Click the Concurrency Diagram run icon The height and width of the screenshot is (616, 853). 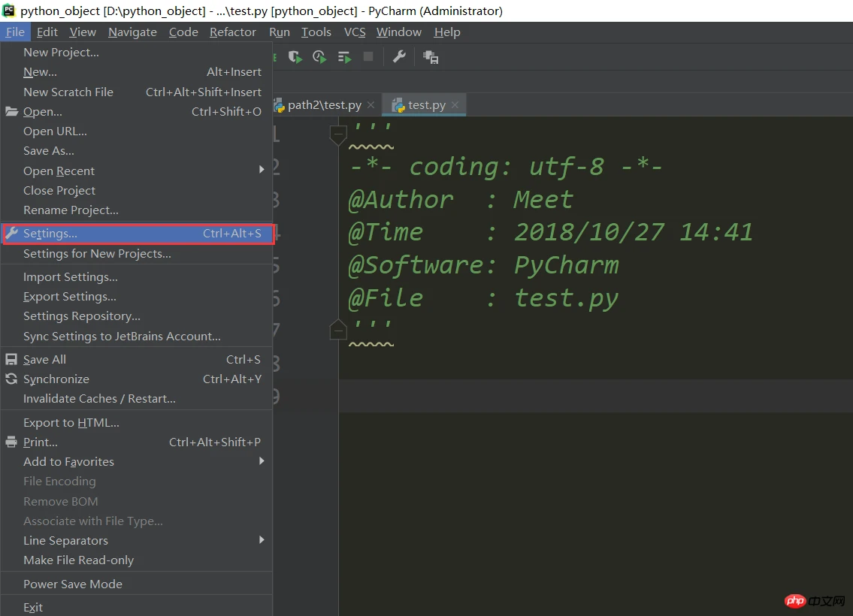point(344,57)
